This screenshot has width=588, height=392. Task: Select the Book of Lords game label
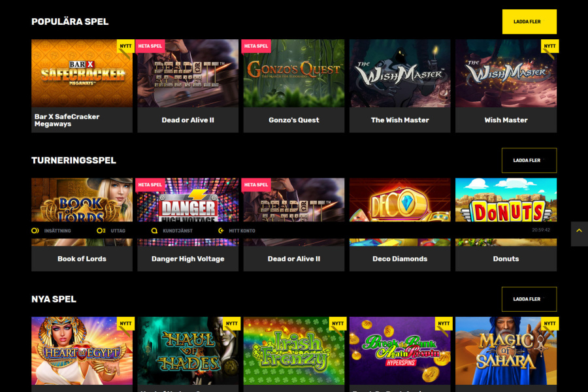[x=82, y=259]
